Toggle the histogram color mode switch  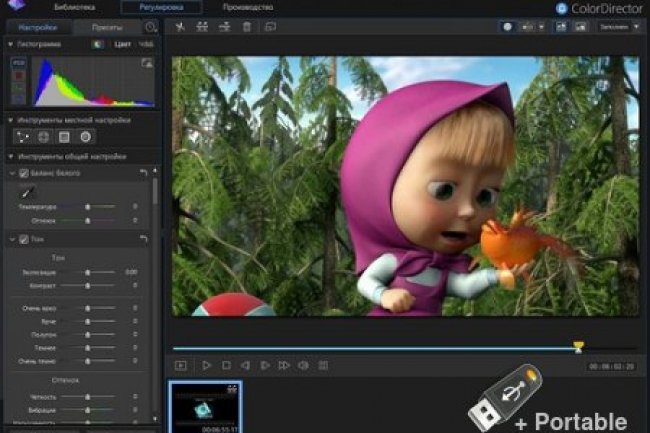[x=97, y=44]
